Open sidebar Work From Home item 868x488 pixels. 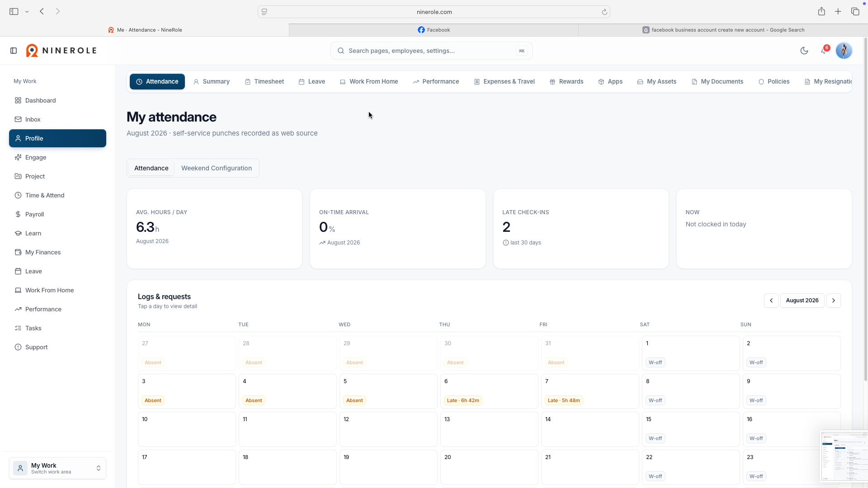57,290
